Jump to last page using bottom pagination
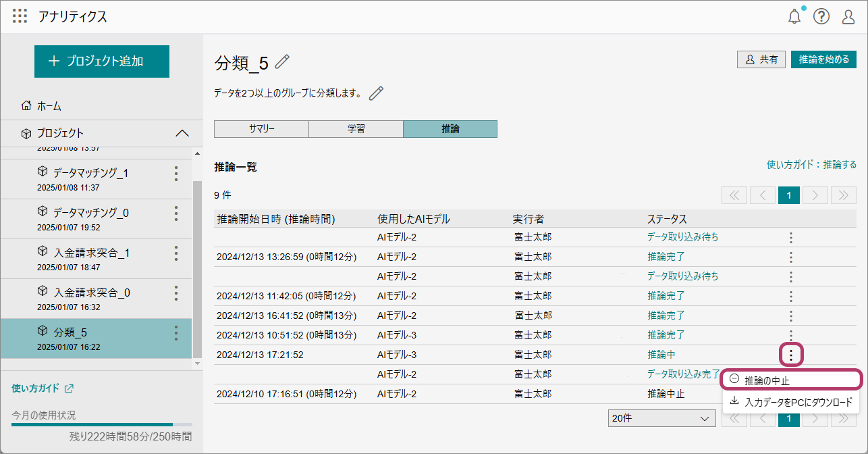Screen dimensions: 868x454 [x=843, y=418]
